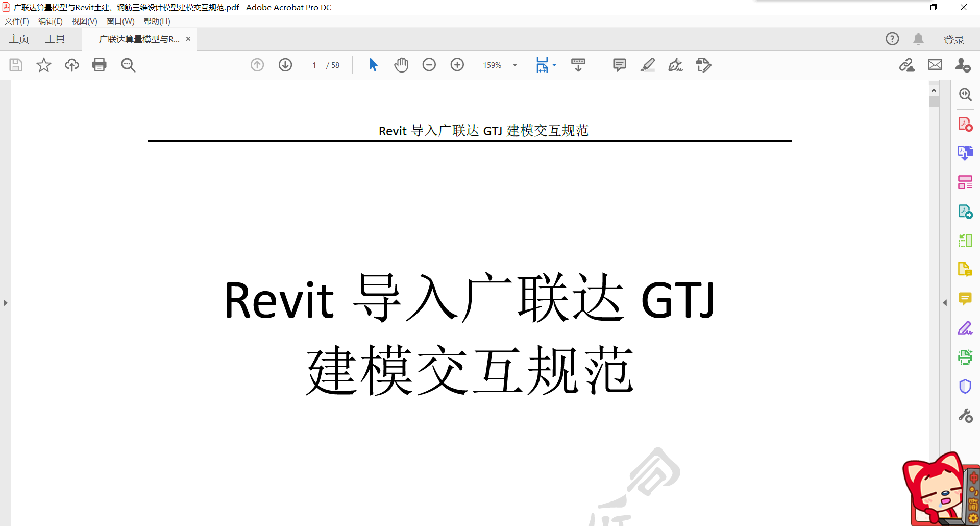
Task: Switch to the 主页 tab
Action: point(19,39)
